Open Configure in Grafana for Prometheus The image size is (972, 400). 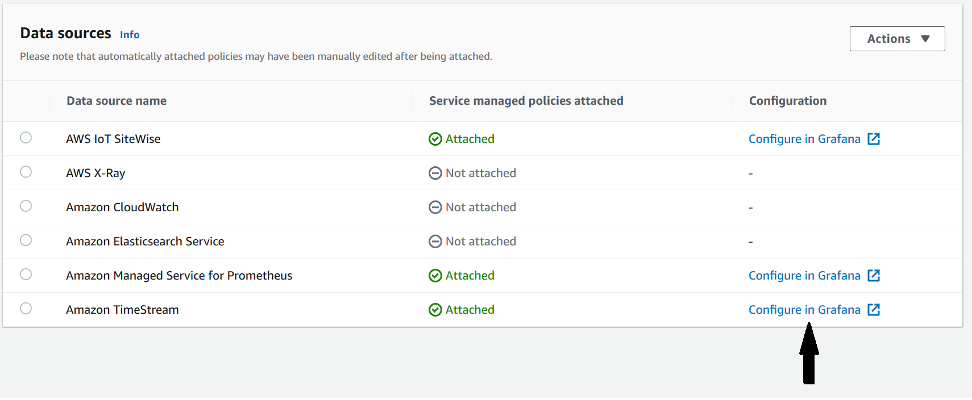[805, 275]
